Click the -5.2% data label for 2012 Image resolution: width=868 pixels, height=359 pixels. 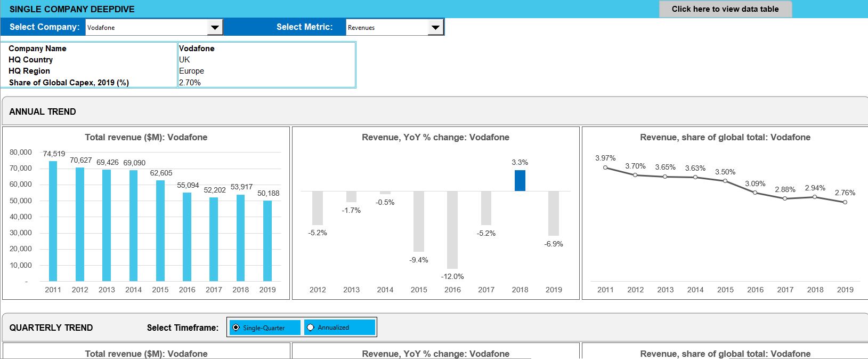318,233
